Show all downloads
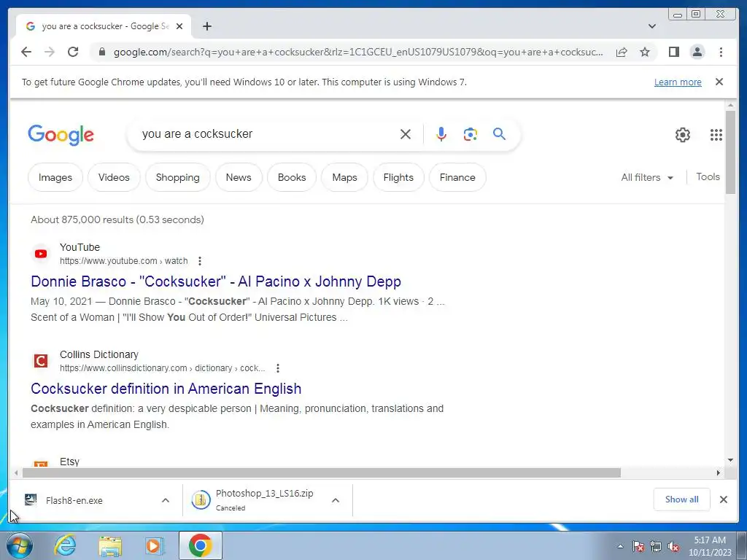 682,499
